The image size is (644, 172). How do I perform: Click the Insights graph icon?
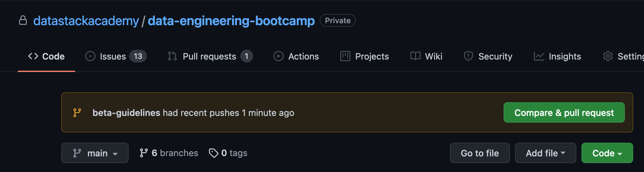[539, 56]
